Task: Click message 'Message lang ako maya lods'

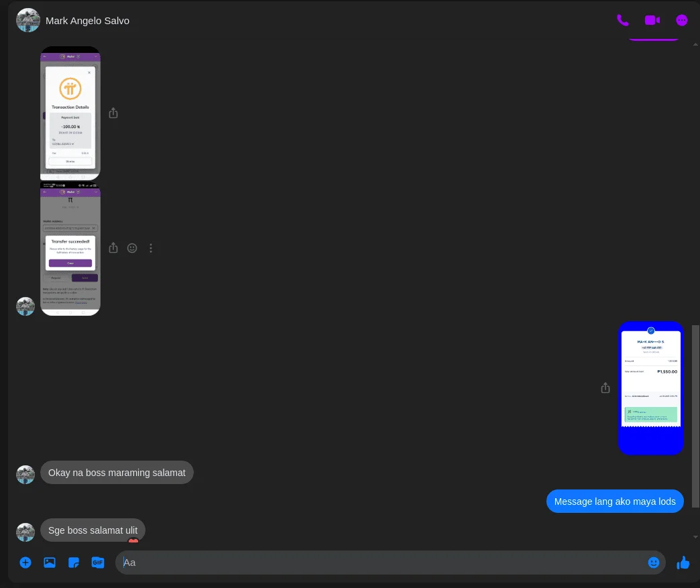Action: pos(615,502)
